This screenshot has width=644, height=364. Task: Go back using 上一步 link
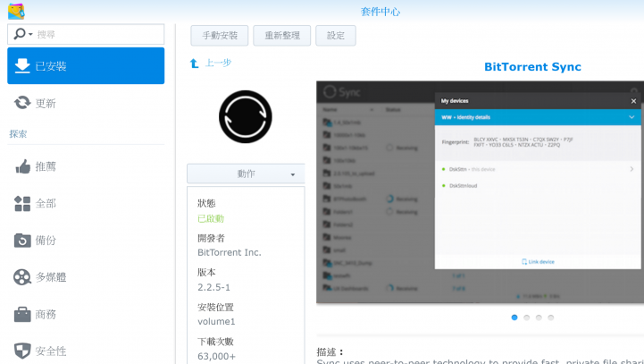coord(218,63)
